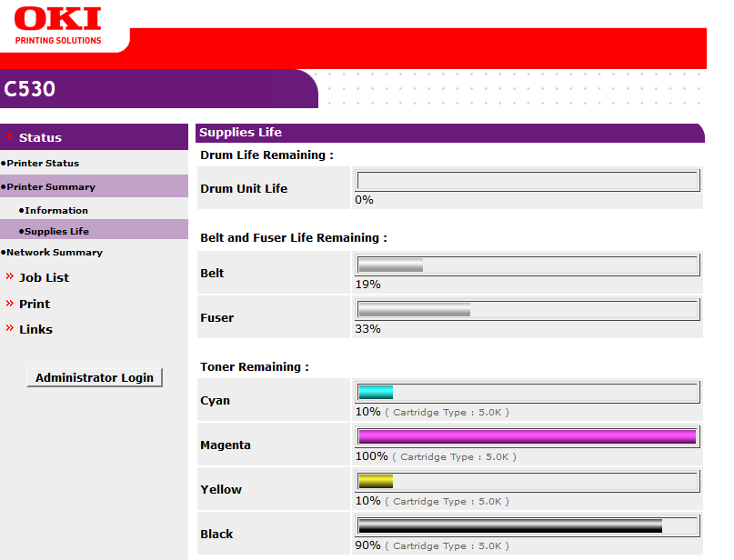Click the Cyan 10% cartridge type text
This screenshot has height=560, width=734.
[432, 412]
